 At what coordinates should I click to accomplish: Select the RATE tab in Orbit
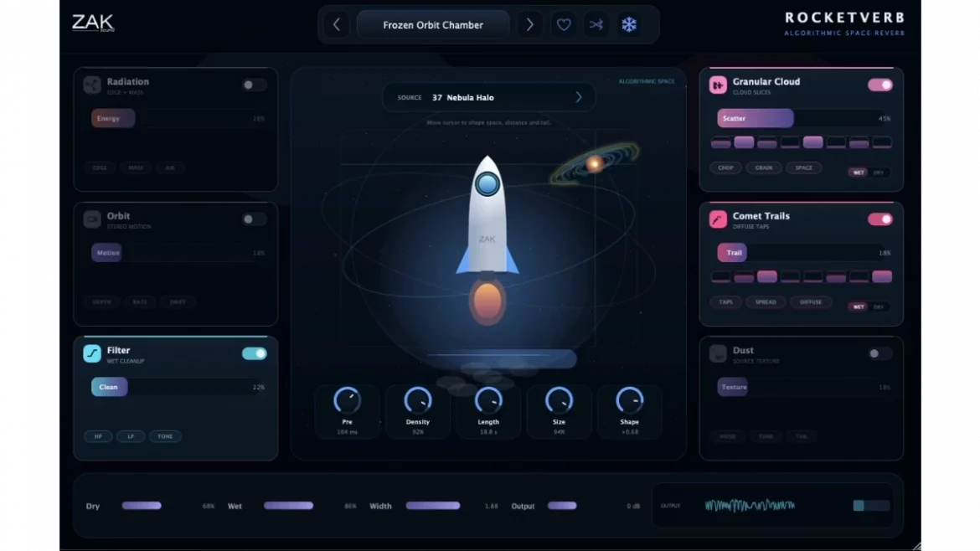[x=140, y=302]
